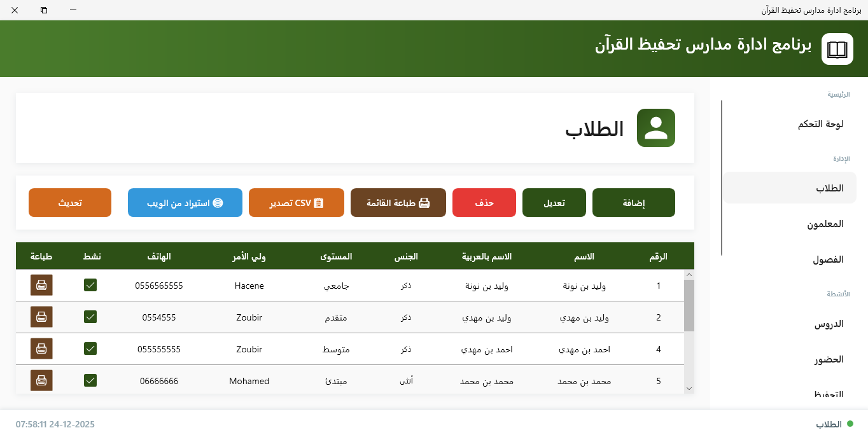This screenshot has width=868, height=435.
Task: Click إضافة to add a new student
Action: click(x=633, y=202)
